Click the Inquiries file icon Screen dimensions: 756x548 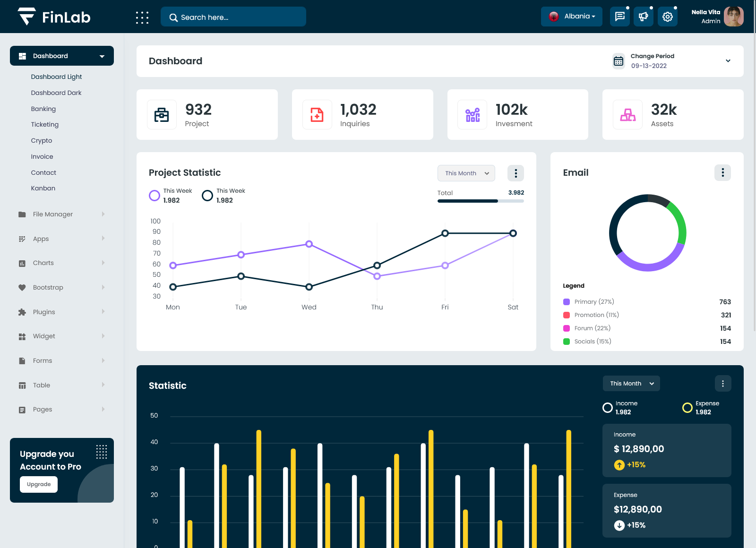(x=317, y=115)
